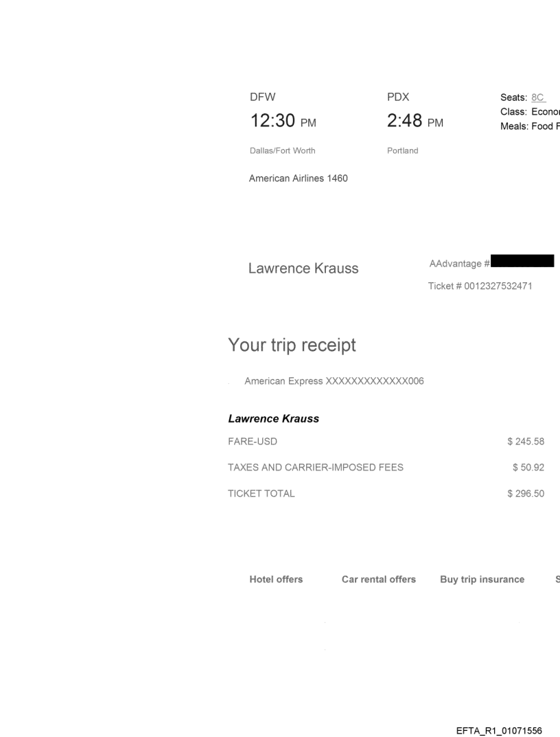Click the American Airlines 1460 flight text

coord(298,179)
